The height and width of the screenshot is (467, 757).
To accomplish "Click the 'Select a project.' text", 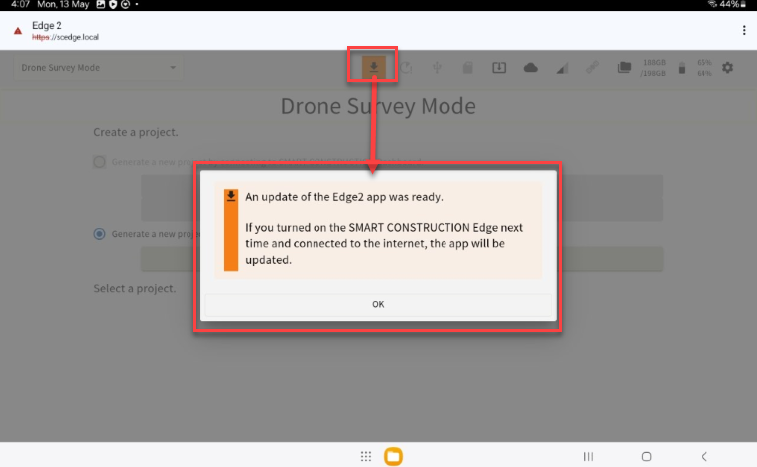I will point(135,288).
